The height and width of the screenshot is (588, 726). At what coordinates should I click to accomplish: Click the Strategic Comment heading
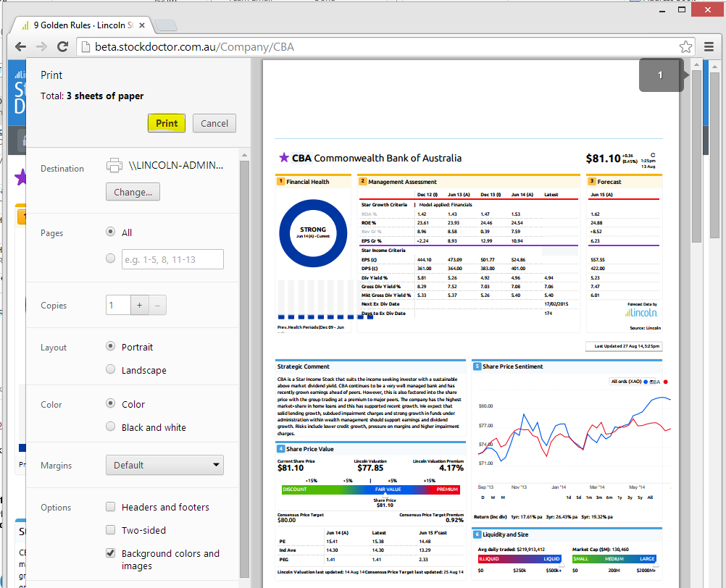(304, 366)
